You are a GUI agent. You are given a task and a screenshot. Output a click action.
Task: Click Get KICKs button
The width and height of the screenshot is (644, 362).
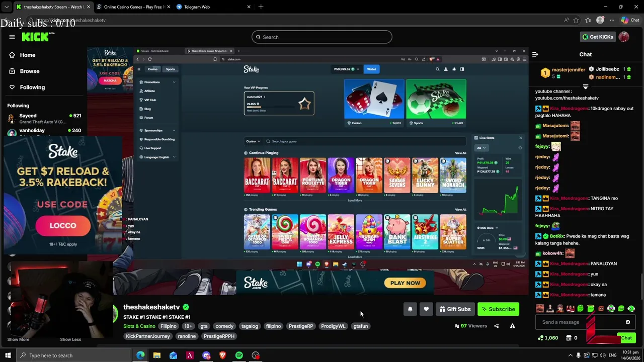tap(598, 37)
